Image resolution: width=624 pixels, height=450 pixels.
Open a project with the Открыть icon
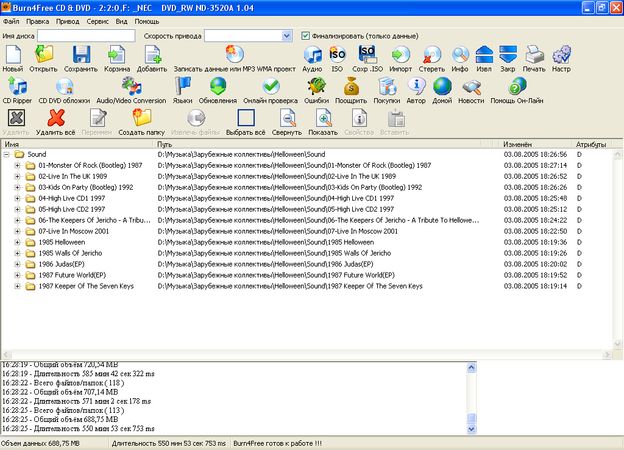(x=43, y=55)
